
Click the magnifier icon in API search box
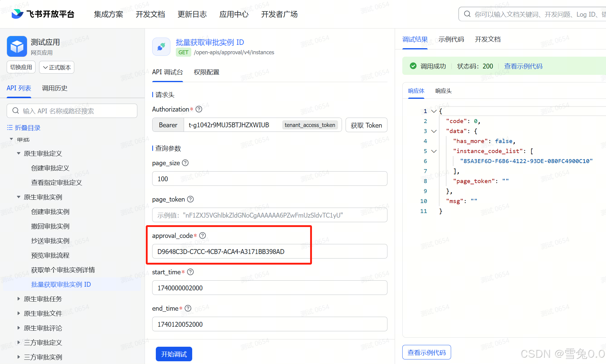point(15,111)
